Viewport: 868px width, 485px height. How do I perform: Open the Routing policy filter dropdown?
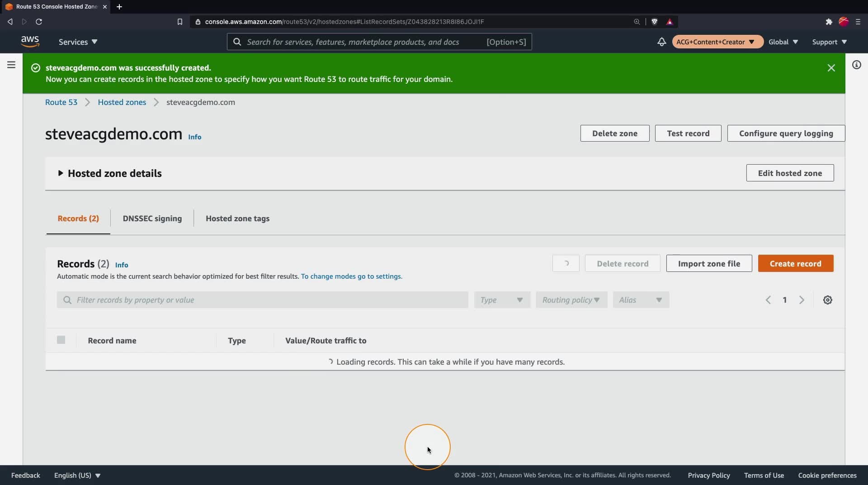pyautogui.click(x=571, y=300)
